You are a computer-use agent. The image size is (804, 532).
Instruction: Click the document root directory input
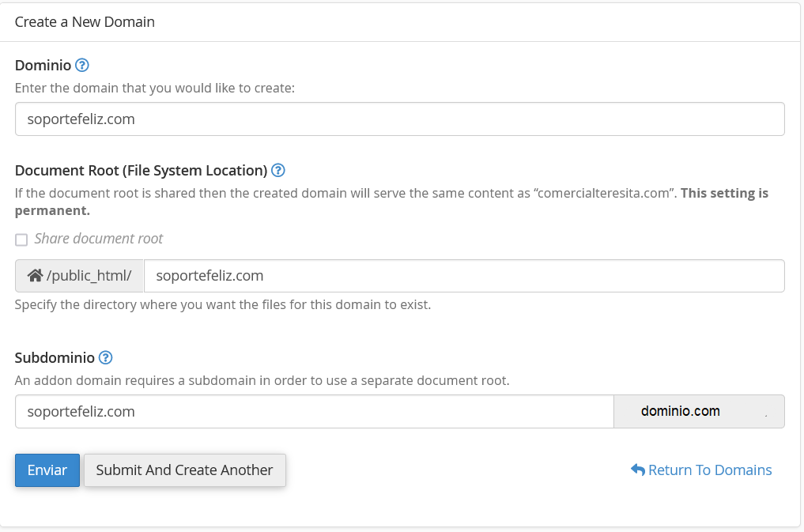(464, 276)
